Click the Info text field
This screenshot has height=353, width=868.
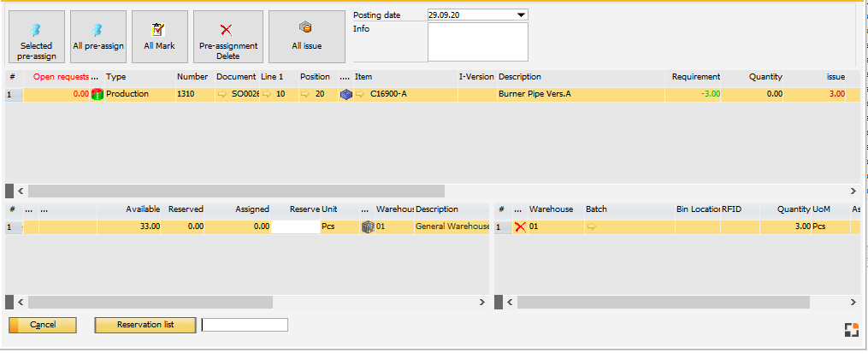[x=477, y=42]
